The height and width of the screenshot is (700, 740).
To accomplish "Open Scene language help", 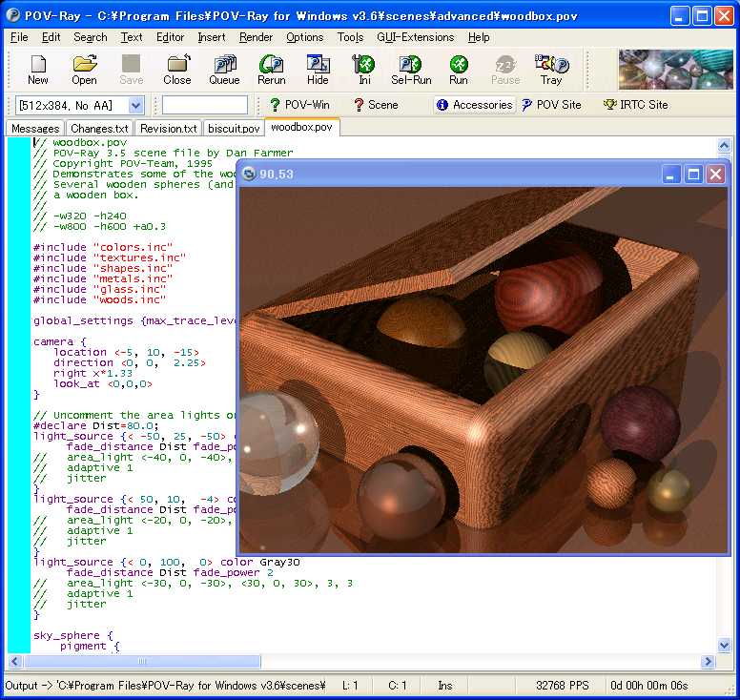I will (x=376, y=105).
